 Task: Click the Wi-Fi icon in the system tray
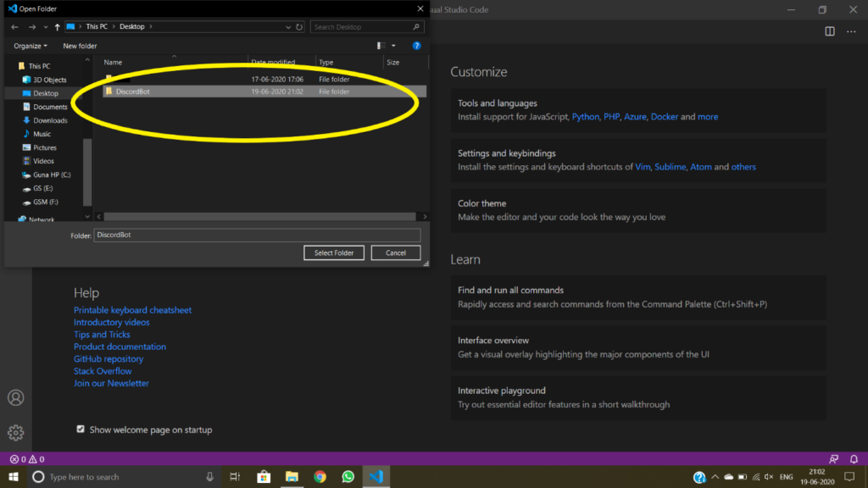755,477
